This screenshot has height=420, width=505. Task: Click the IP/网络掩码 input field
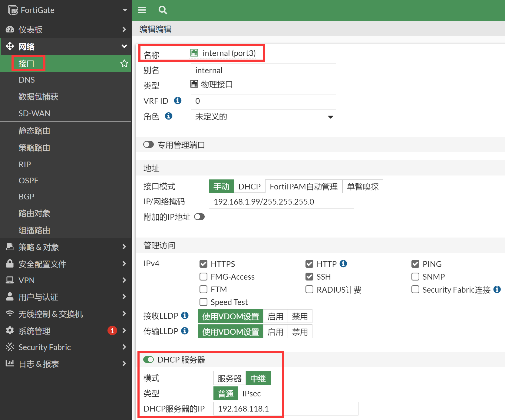281,202
